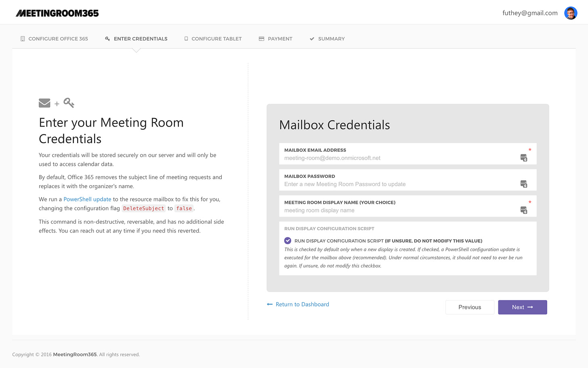Go to Configure Office 365 step
The width and height of the screenshot is (588, 368).
pyautogui.click(x=54, y=39)
